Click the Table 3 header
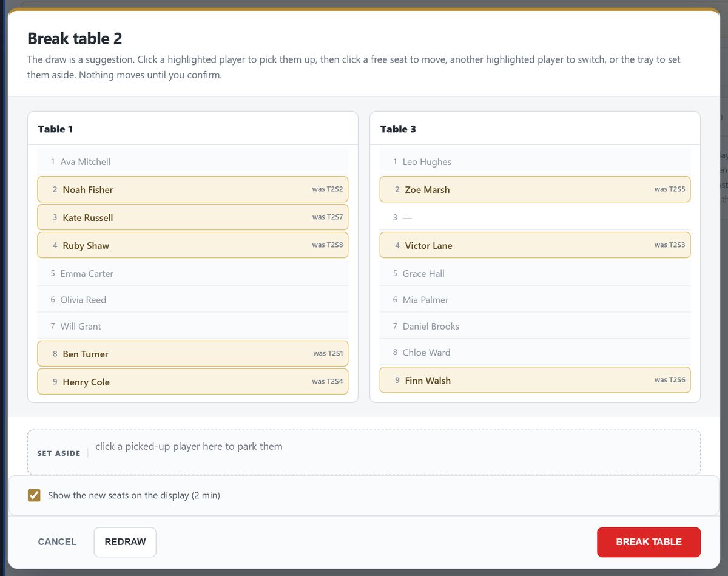The height and width of the screenshot is (576, 728). 535,129
